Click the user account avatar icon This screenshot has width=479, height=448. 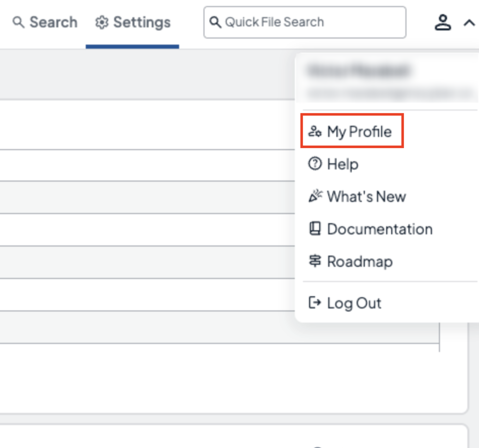(x=443, y=23)
